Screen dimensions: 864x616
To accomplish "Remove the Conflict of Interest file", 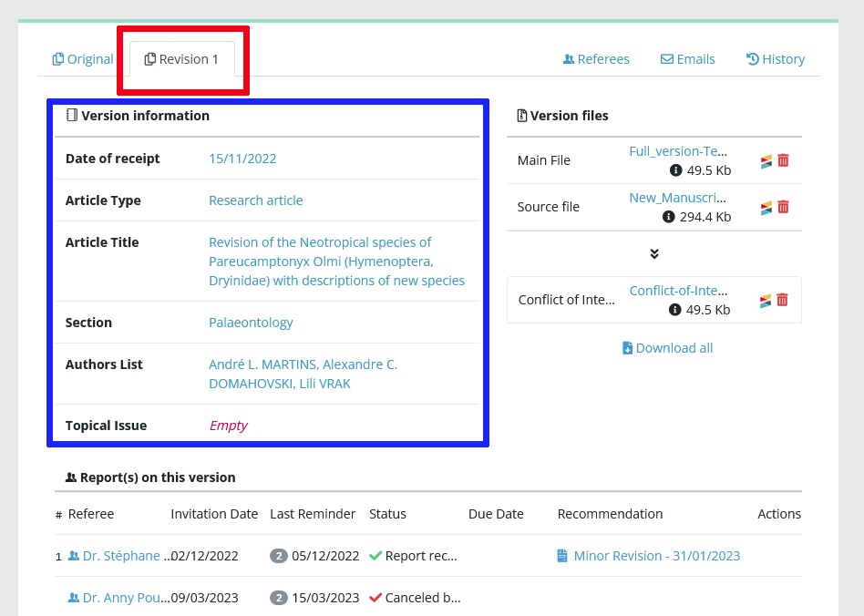I will click(782, 300).
